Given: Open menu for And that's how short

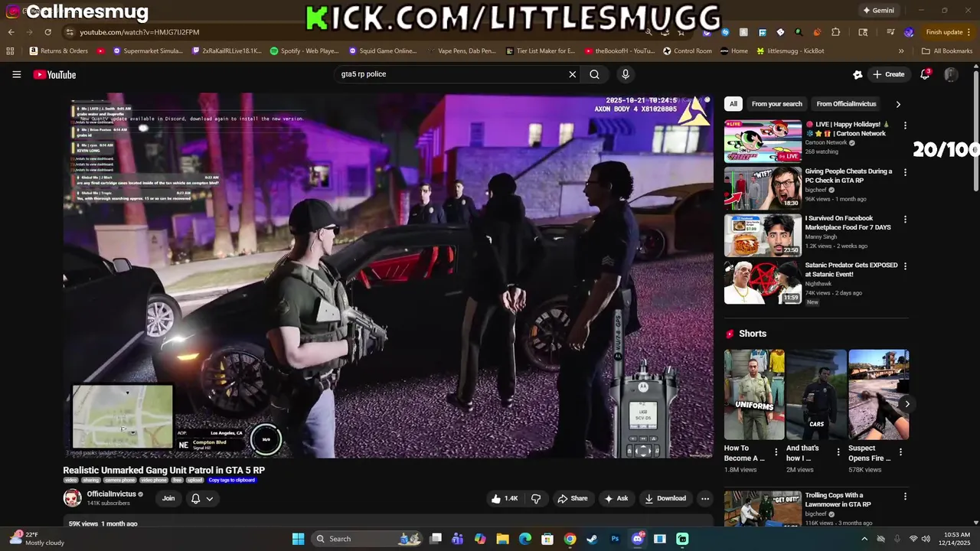Looking at the screenshot, I should 838,452.
